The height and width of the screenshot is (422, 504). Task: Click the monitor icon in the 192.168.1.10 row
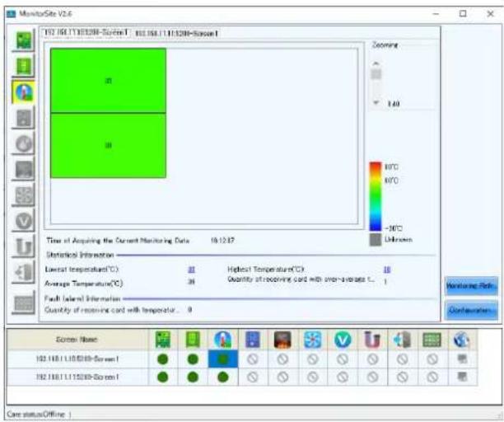click(462, 359)
